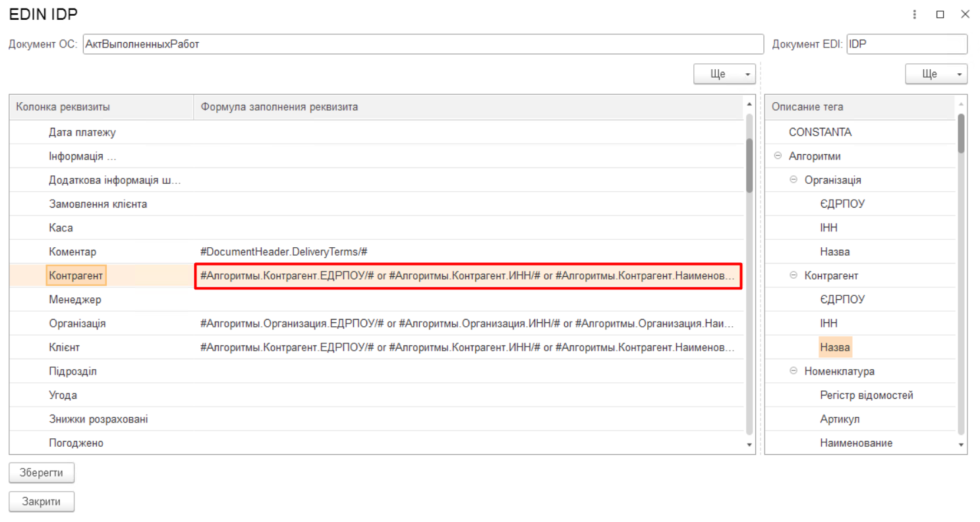This screenshot has width=980, height=522.
Task: Collapse the Алгоритми tree node
Action: click(778, 156)
